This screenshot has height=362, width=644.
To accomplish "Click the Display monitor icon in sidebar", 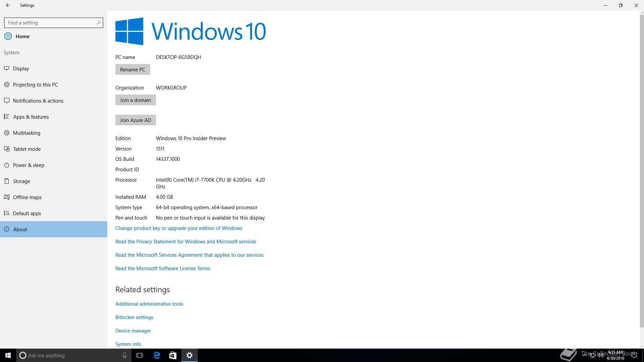I will click(x=6, y=68).
